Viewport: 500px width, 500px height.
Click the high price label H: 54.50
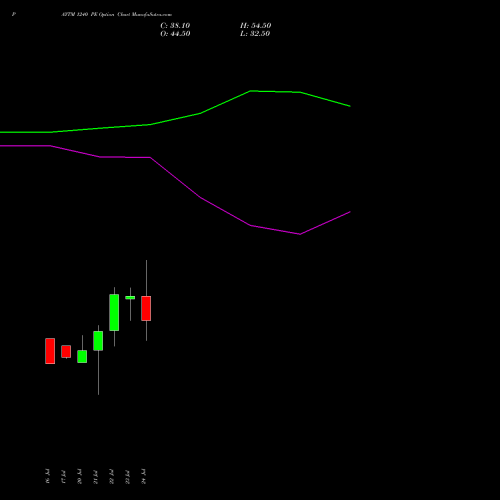(255, 26)
